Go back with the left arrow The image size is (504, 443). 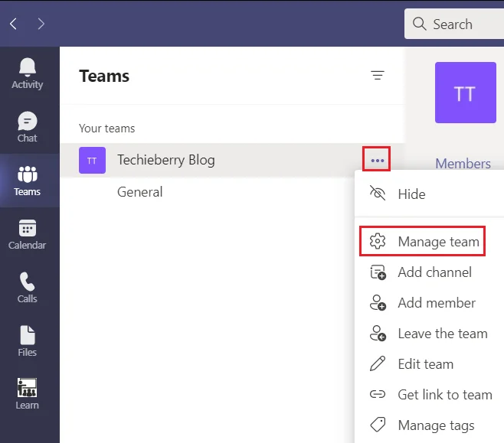click(x=13, y=24)
